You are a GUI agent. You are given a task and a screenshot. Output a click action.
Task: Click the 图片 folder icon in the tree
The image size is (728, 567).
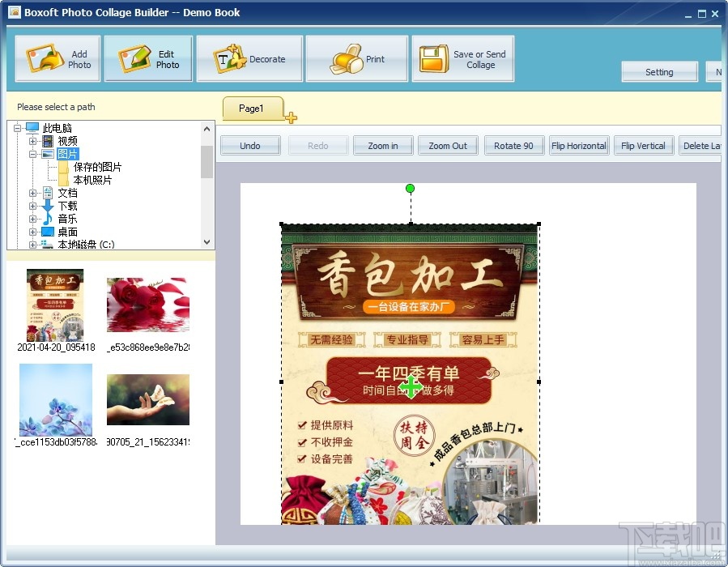coord(50,153)
